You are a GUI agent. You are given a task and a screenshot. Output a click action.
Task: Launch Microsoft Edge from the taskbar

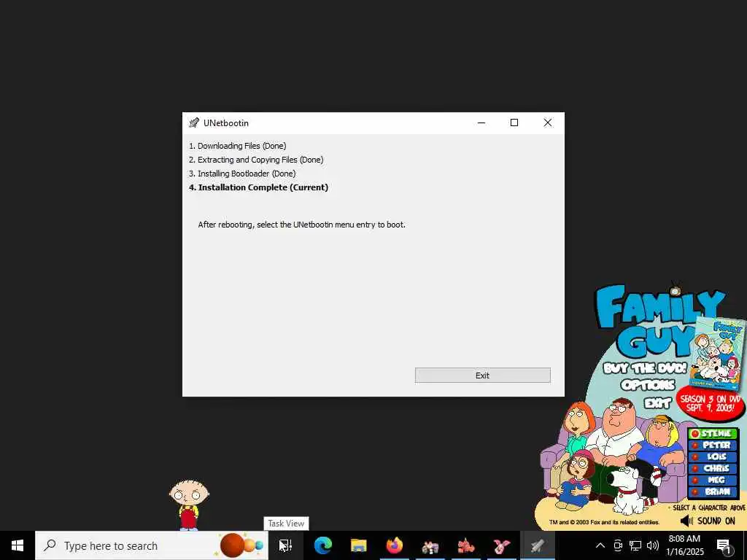[x=323, y=545]
